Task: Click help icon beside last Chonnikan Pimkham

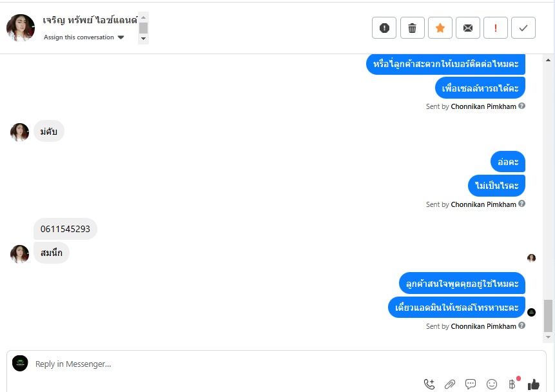Action: coord(521,326)
